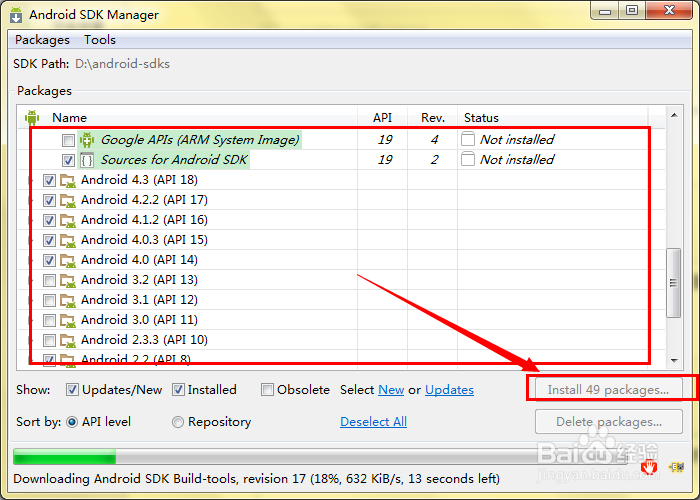Select the Android 3.2 (API 13) row text
The height and width of the screenshot is (500, 700).
tap(139, 280)
